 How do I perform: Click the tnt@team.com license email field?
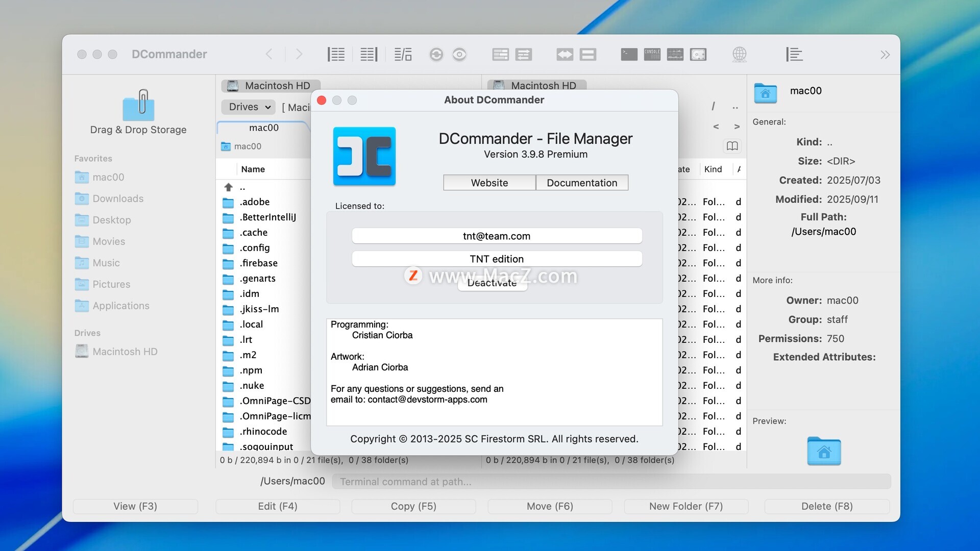[497, 236]
